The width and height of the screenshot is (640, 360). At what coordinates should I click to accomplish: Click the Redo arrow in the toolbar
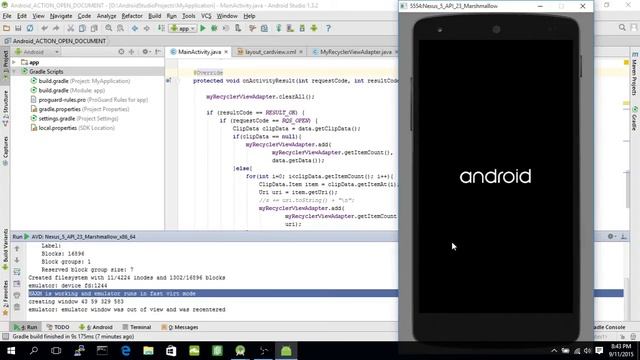(56, 28)
